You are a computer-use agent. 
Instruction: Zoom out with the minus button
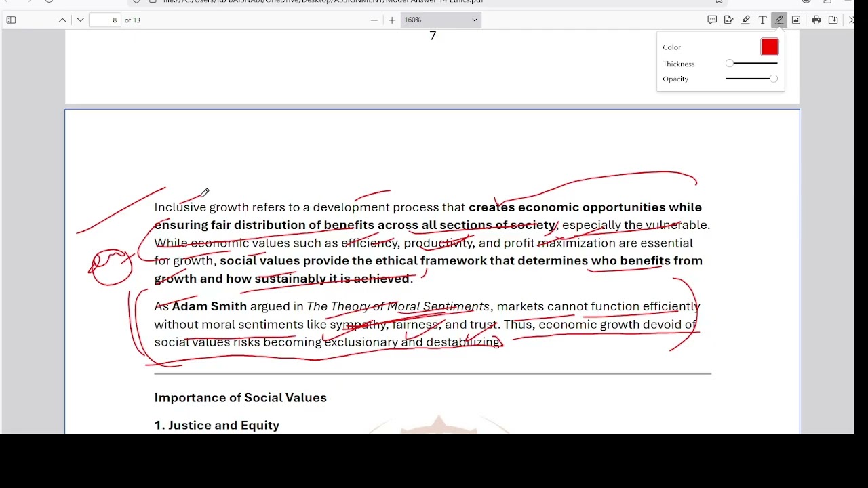[x=374, y=20]
